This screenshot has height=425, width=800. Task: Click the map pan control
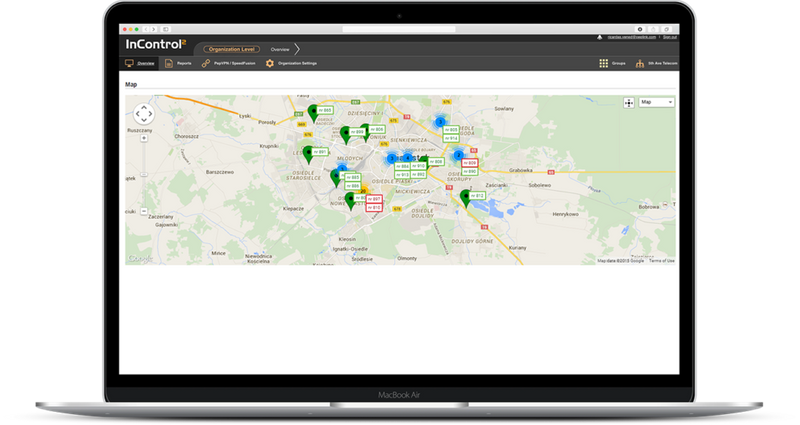coord(144,114)
